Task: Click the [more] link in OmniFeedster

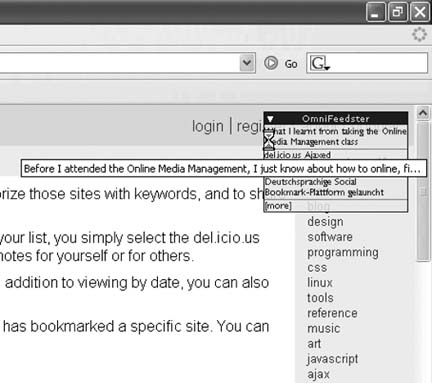Action: coord(278,206)
